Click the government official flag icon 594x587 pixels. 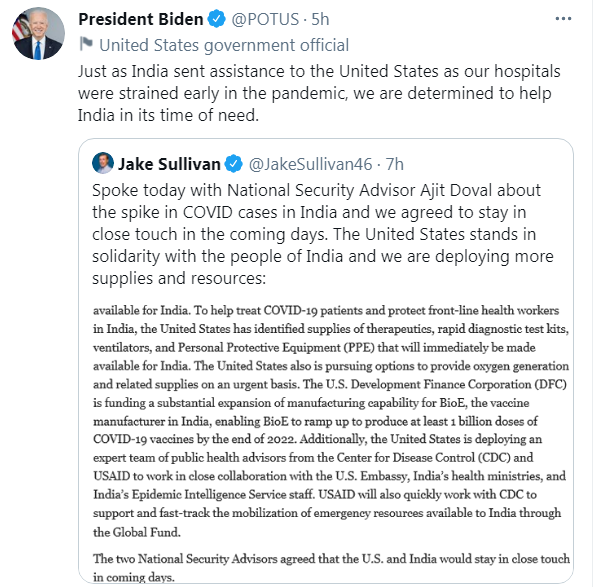86,44
